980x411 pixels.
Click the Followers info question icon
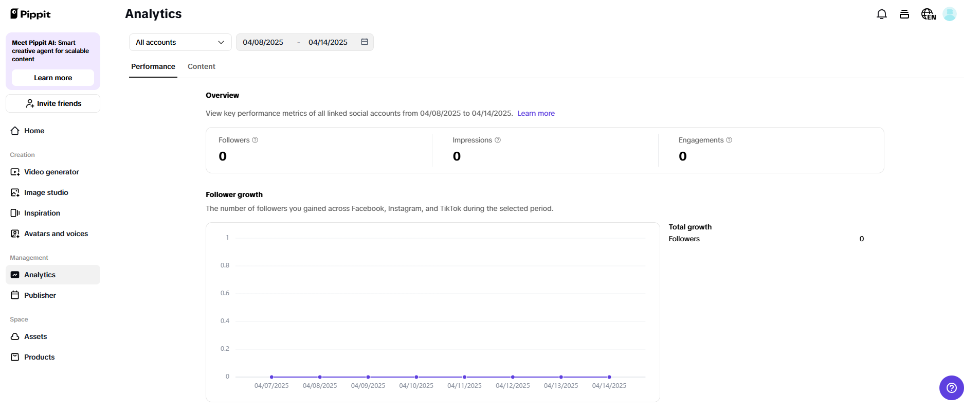[x=255, y=140]
